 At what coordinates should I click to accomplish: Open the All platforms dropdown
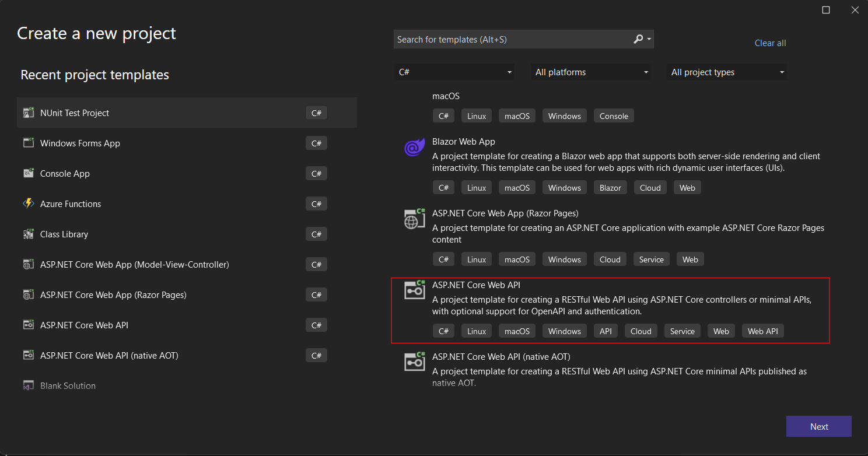pyautogui.click(x=590, y=72)
